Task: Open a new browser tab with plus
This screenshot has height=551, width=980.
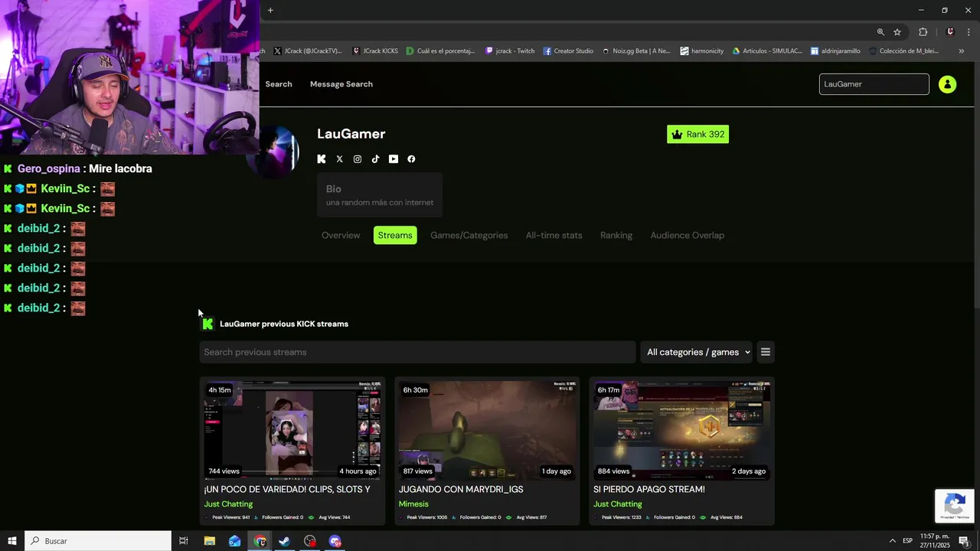Action: point(270,10)
